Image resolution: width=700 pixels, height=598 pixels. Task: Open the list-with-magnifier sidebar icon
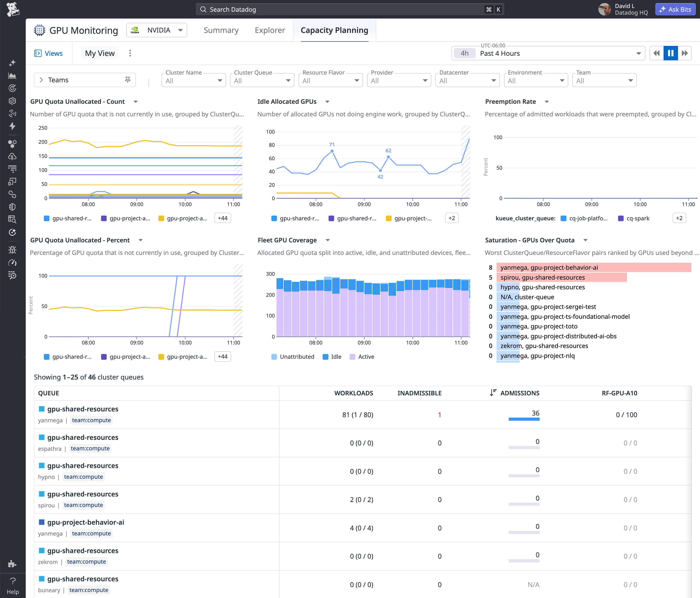point(13,275)
